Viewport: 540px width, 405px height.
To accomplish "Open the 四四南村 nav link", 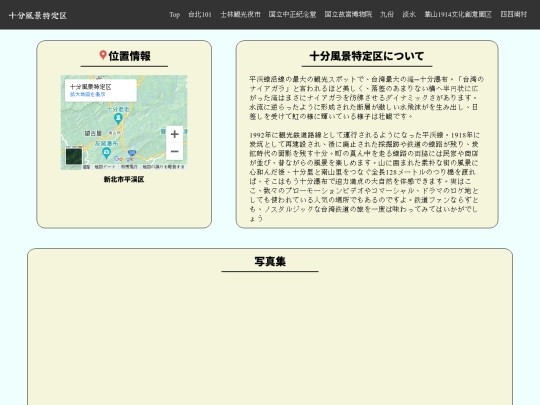I will point(513,14).
